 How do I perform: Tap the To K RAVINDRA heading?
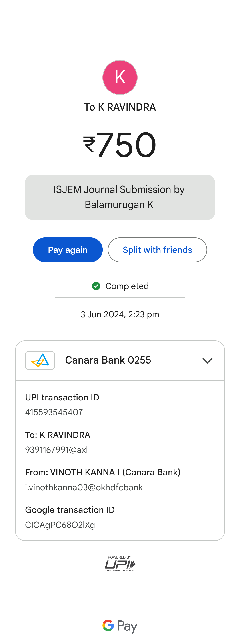click(x=120, y=107)
